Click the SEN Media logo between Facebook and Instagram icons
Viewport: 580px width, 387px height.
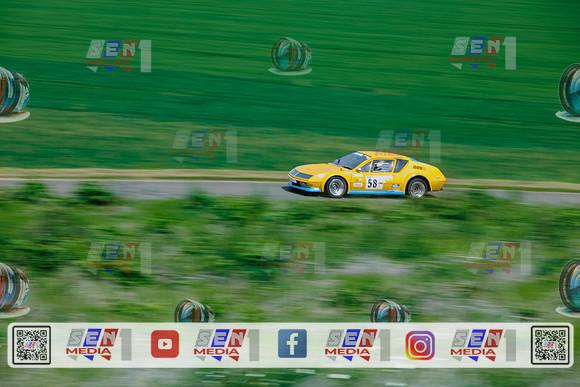click(x=358, y=345)
